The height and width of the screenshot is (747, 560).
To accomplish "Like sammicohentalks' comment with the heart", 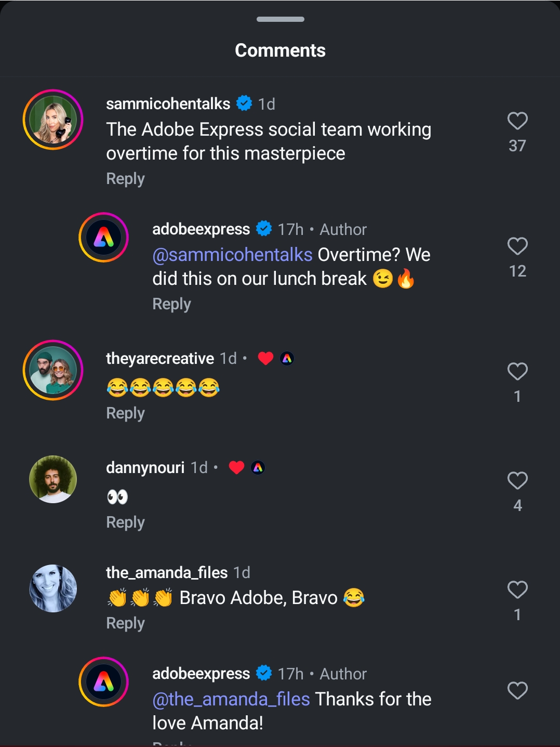I will click(x=517, y=121).
